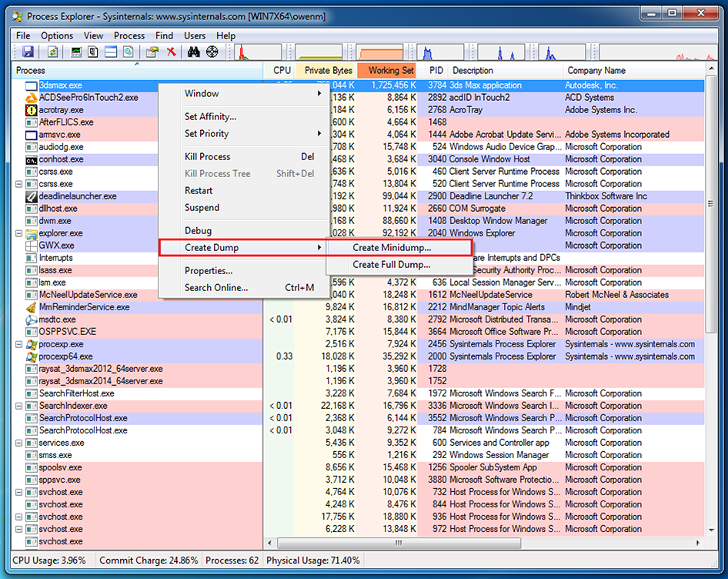Open the Users menu
The width and height of the screenshot is (728, 579).
click(x=195, y=35)
